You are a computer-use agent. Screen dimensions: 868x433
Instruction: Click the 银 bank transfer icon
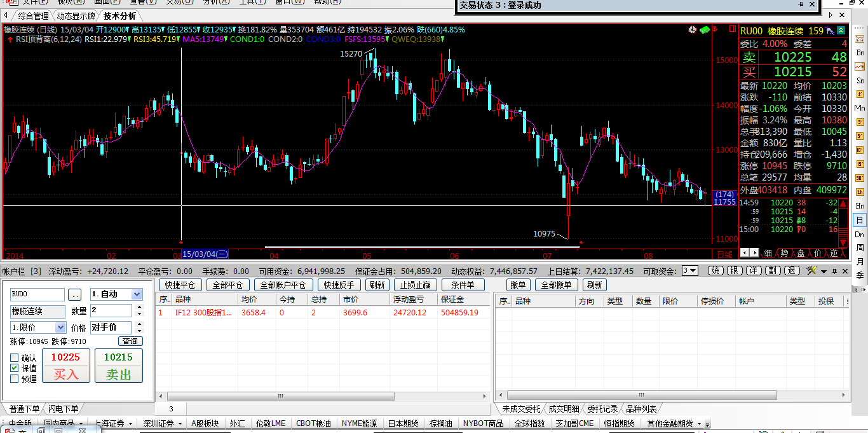pos(735,271)
